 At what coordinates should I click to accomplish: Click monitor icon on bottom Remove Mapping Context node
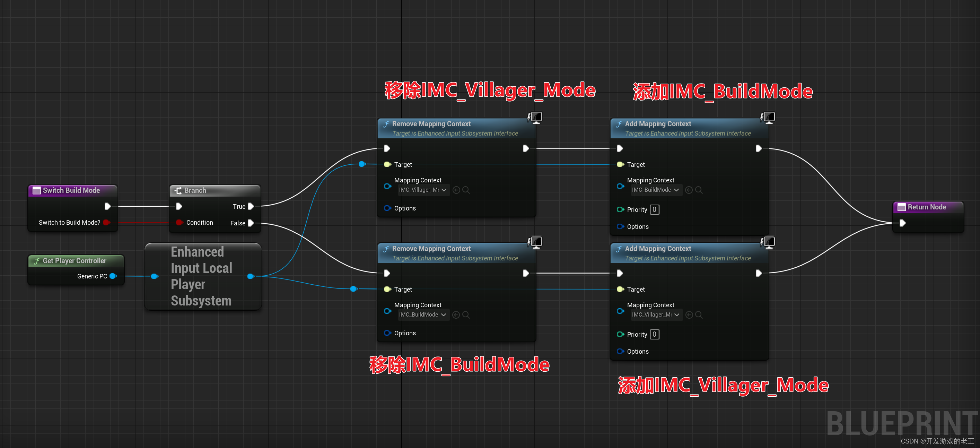[x=536, y=242]
